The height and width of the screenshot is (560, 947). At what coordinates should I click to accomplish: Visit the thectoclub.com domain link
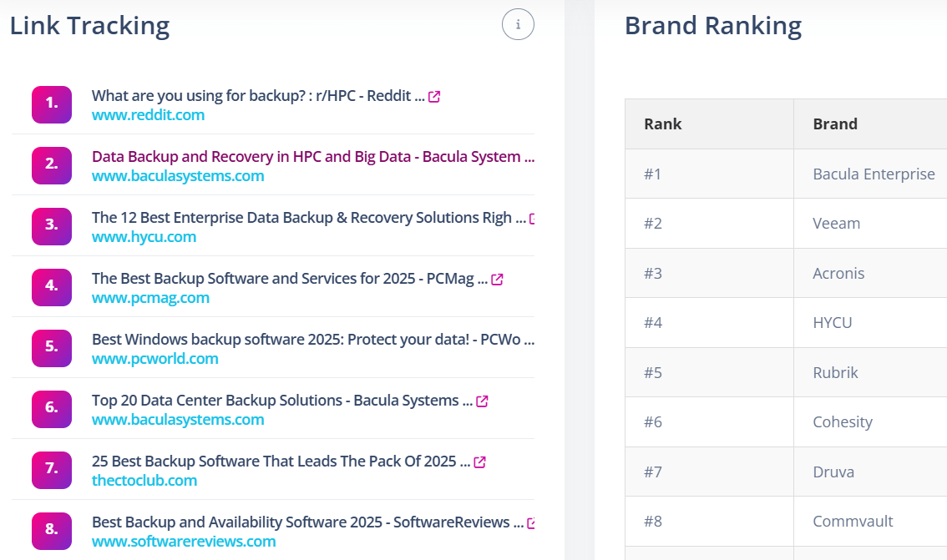pos(144,481)
